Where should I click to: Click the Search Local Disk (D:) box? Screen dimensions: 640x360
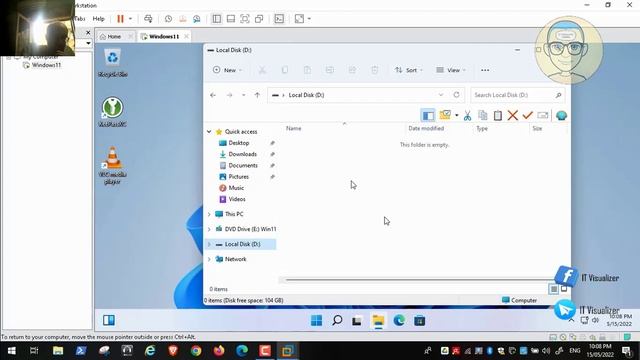point(518,95)
